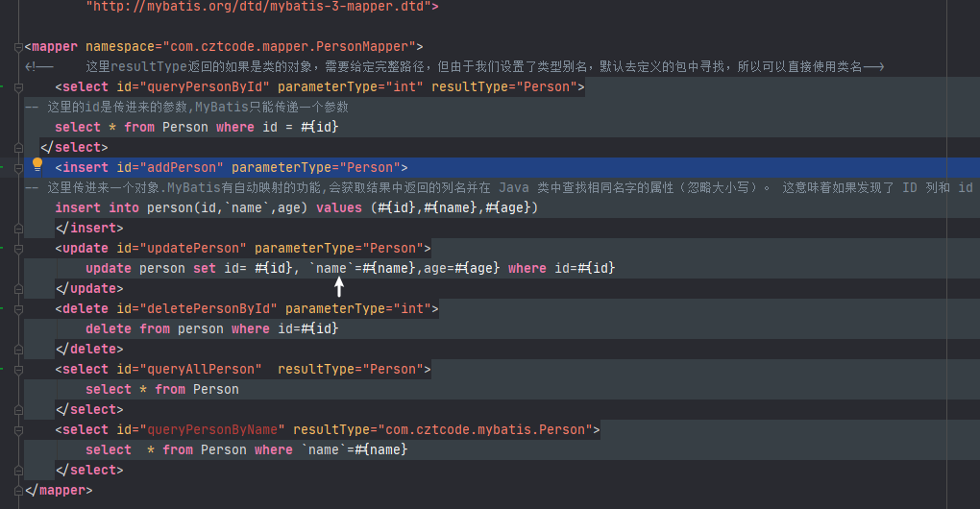Click the yellow lightbulb intention icon

pyautogui.click(x=37, y=165)
